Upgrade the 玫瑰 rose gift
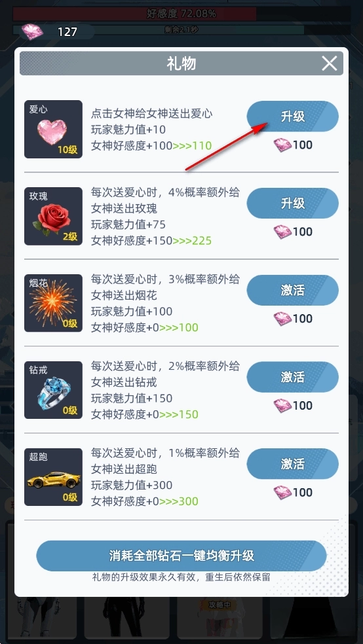Image resolution: width=363 pixels, height=644 pixels. (x=293, y=204)
